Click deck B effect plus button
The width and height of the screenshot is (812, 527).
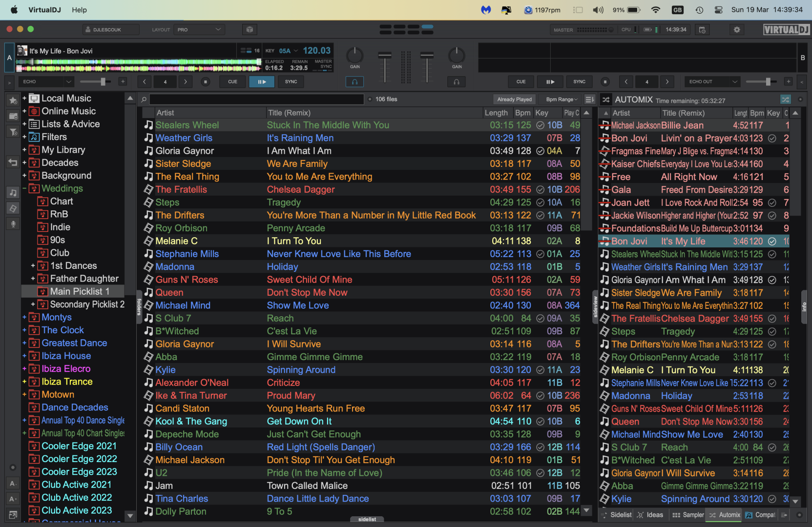tap(788, 81)
